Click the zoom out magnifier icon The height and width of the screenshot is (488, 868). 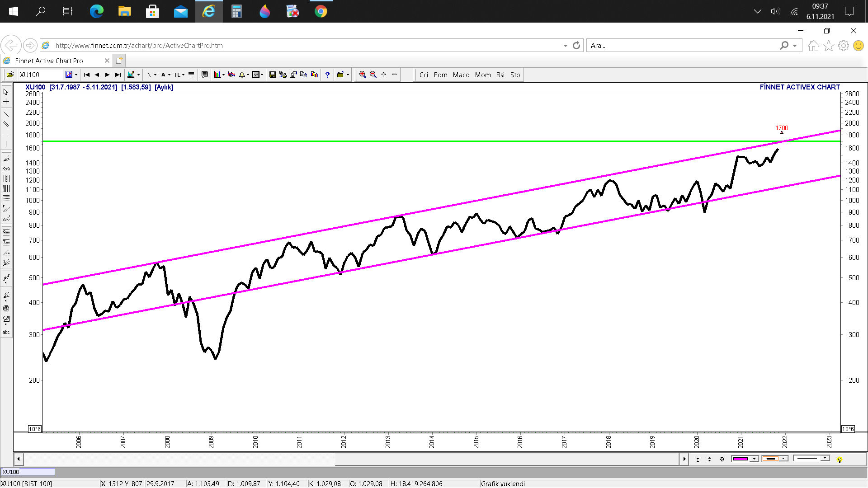[x=373, y=75]
